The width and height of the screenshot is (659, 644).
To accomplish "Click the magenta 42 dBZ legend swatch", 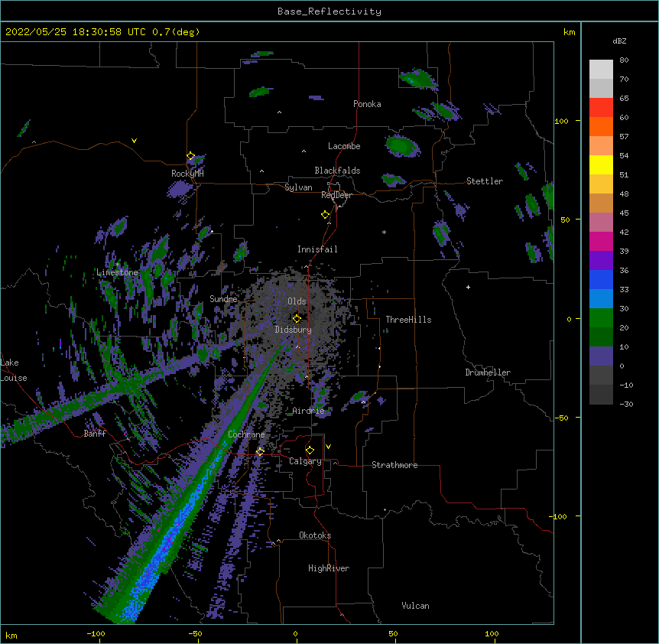I will tap(601, 241).
